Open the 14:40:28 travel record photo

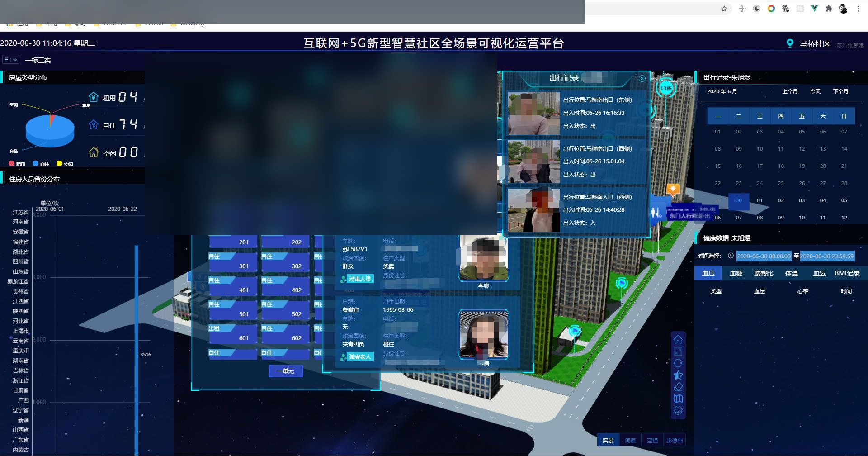[x=534, y=210]
